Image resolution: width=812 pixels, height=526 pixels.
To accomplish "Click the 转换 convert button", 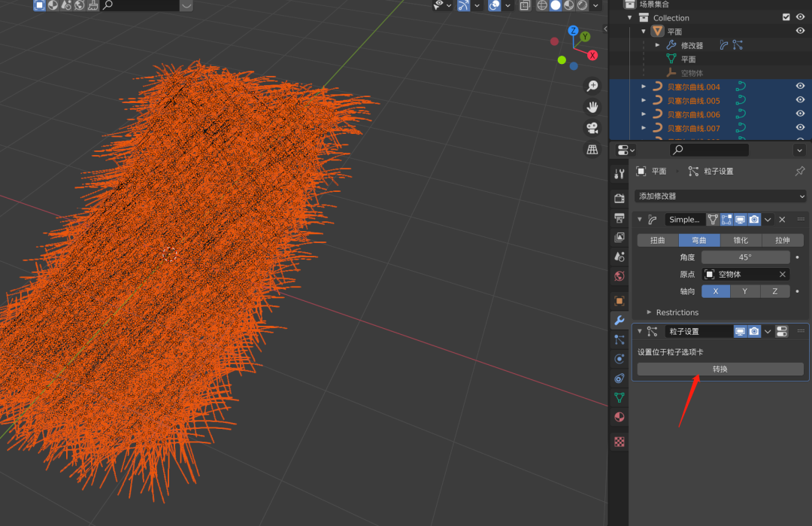I will (x=720, y=369).
